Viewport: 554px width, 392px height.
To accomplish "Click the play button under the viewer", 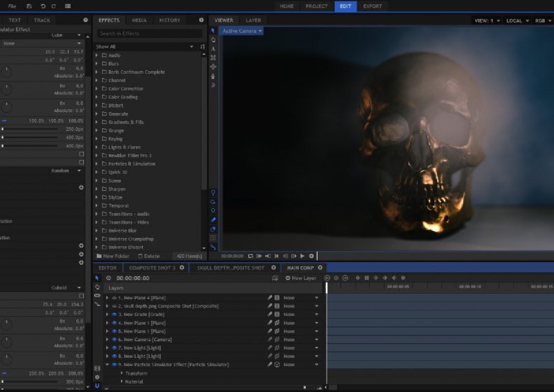I will 302,256.
